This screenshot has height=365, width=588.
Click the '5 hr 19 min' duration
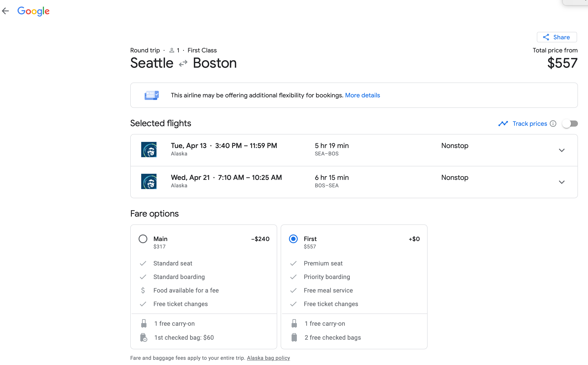click(x=332, y=146)
